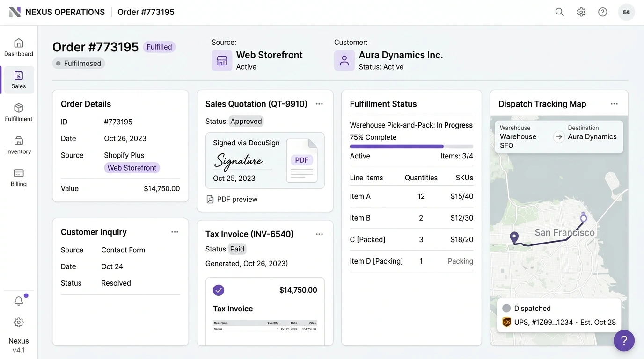Image resolution: width=644 pixels, height=359 pixels.
Task: Click the UPS carrier logo icon
Action: tap(506, 322)
